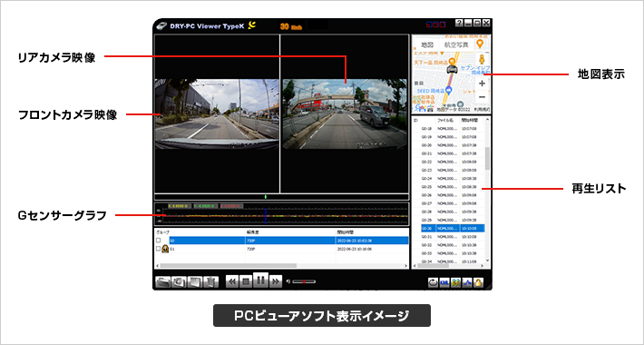
Task: Click the volume slider next to speaker
Action: pyautogui.click(x=304, y=281)
